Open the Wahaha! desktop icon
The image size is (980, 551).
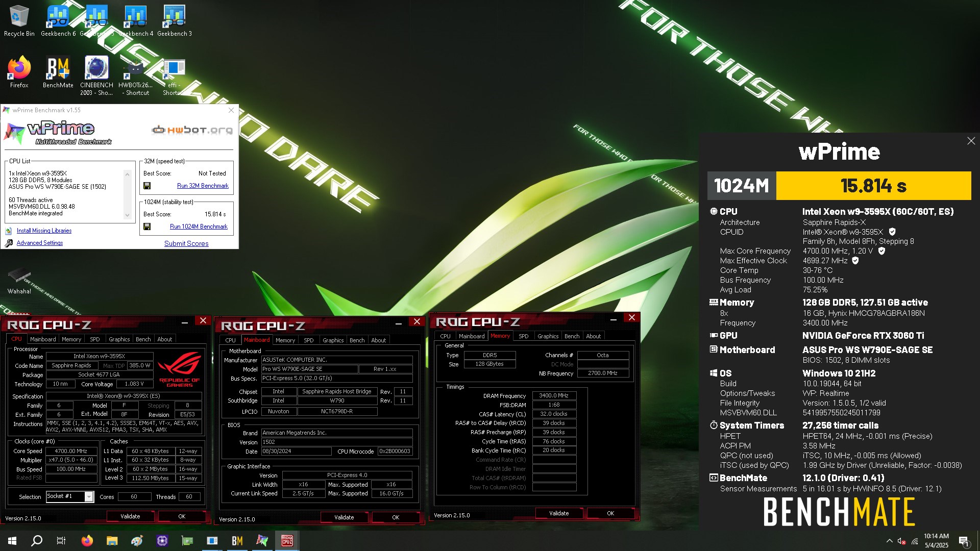19,281
